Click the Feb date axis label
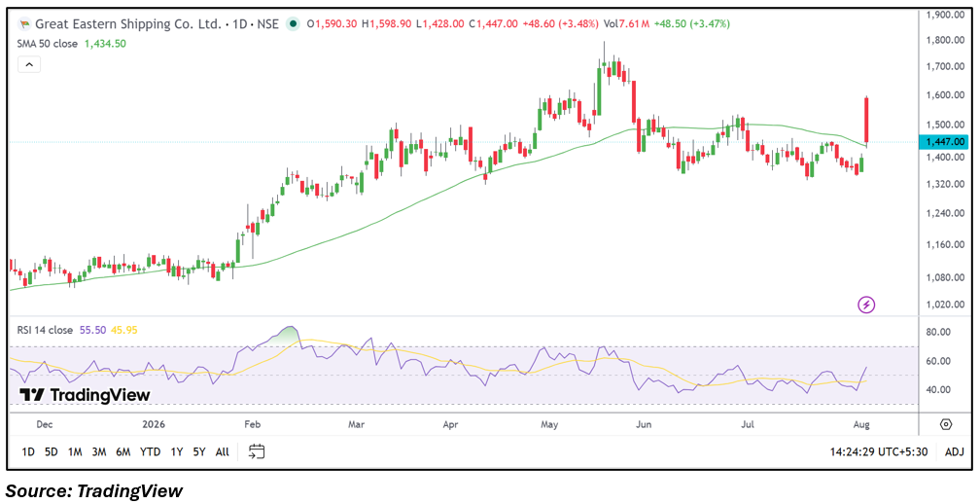 (x=252, y=424)
